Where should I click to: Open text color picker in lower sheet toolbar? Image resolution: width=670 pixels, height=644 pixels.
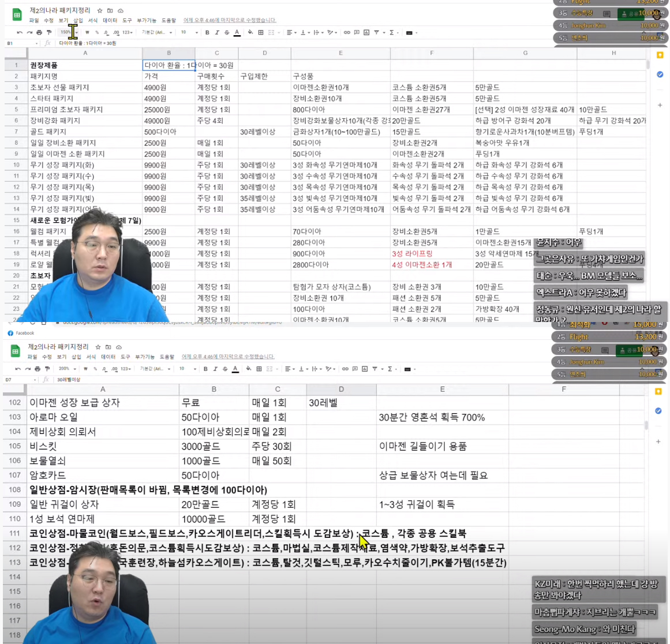235,369
